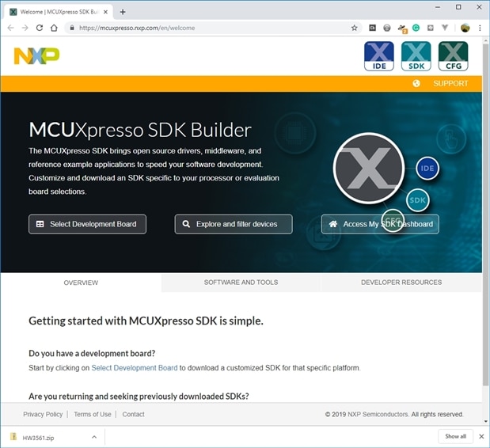Viewport: 490px width, 448px height.
Task: Switch to SOFTWARE AND TOOLS tab
Action: 241,283
